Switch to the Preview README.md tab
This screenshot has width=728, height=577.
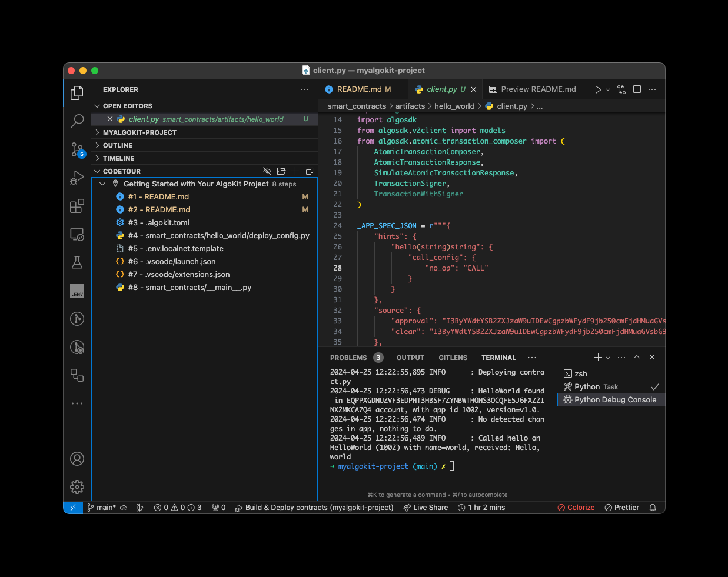[538, 89]
